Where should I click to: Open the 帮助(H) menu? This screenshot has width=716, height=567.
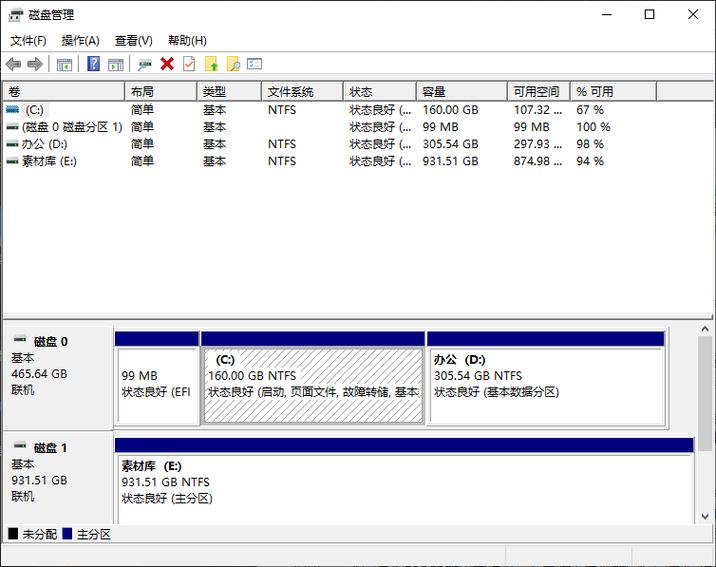pos(187,41)
